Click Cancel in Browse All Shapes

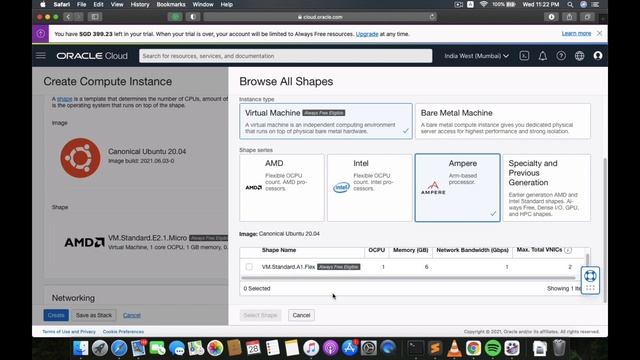tap(301, 315)
